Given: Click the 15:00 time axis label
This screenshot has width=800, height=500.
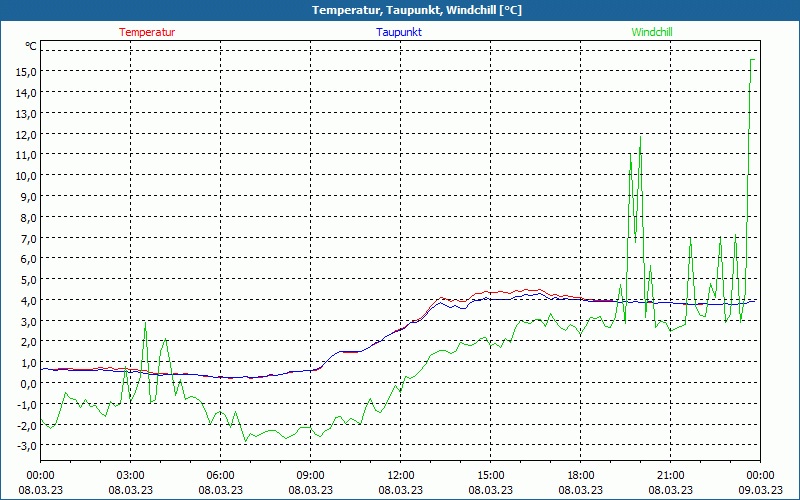Looking at the screenshot, I should (491, 476).
